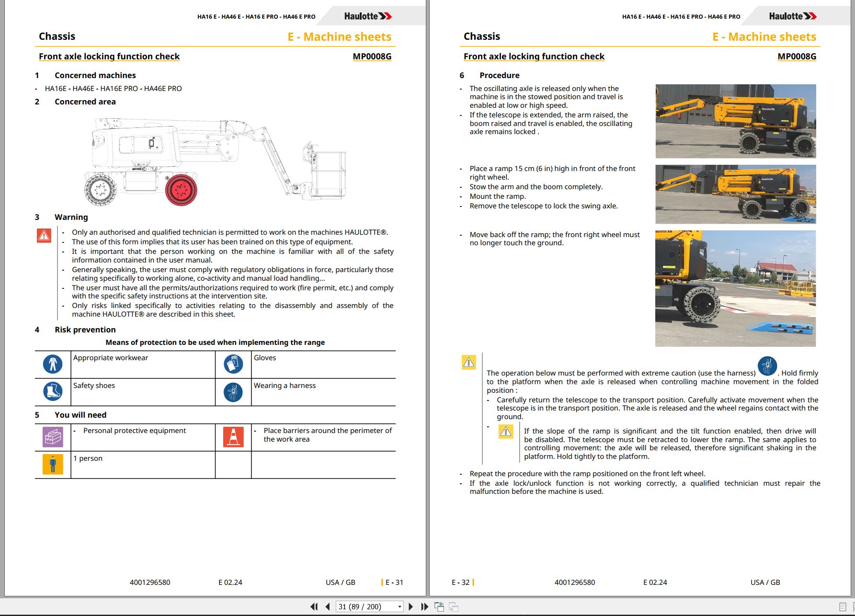Click the nested yellow caution icon near ramp slope note
The image size is (855, 616).
[x=506, y=431]
